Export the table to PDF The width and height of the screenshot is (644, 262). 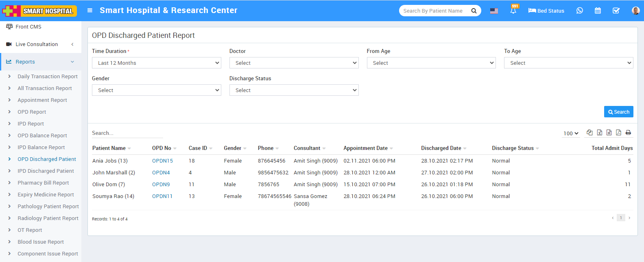618,132
